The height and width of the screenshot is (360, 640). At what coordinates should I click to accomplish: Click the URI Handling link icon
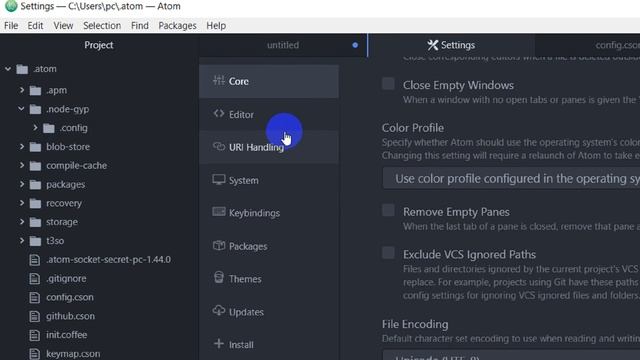(219, 146)
